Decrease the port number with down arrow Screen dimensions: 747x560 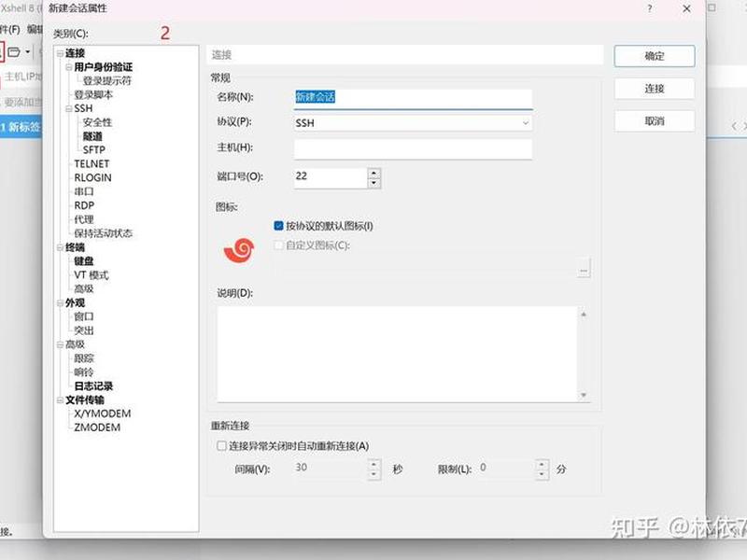pos(374,183)
